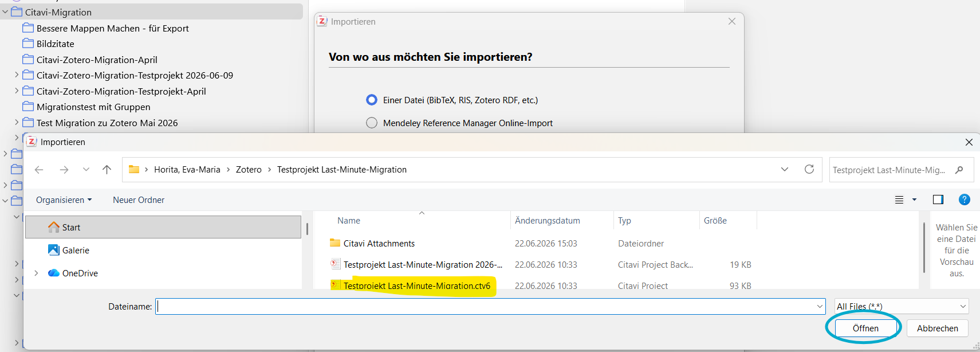Refresh the current folder view

[809, 169]
